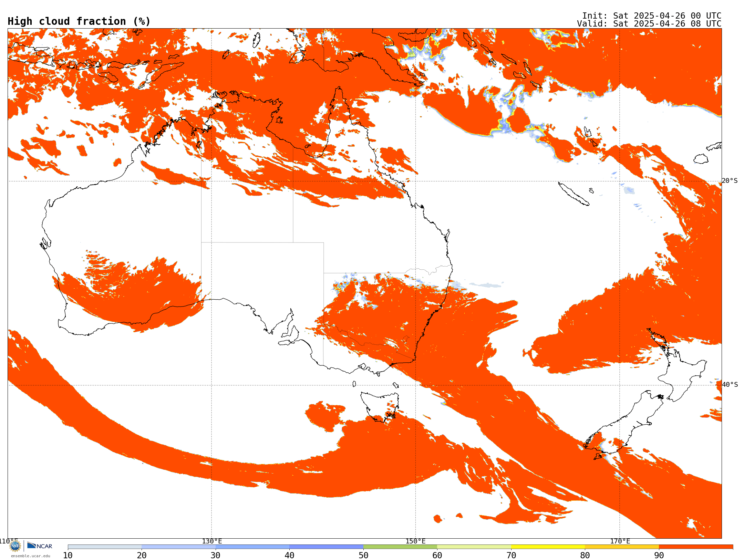Image resolution: width=744 pixels, height=560 pixels.
Task: Open the ensemble.ucar.edu text link
Action: pyautogui.click(x=31, y=556)
